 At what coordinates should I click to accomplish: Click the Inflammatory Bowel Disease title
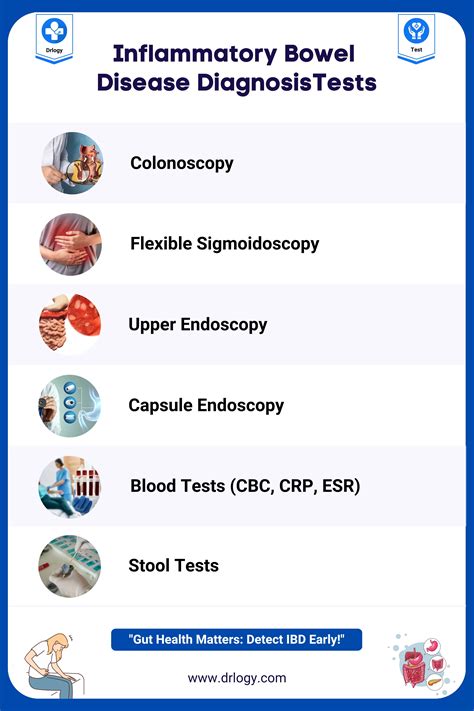tap(236, 68)
